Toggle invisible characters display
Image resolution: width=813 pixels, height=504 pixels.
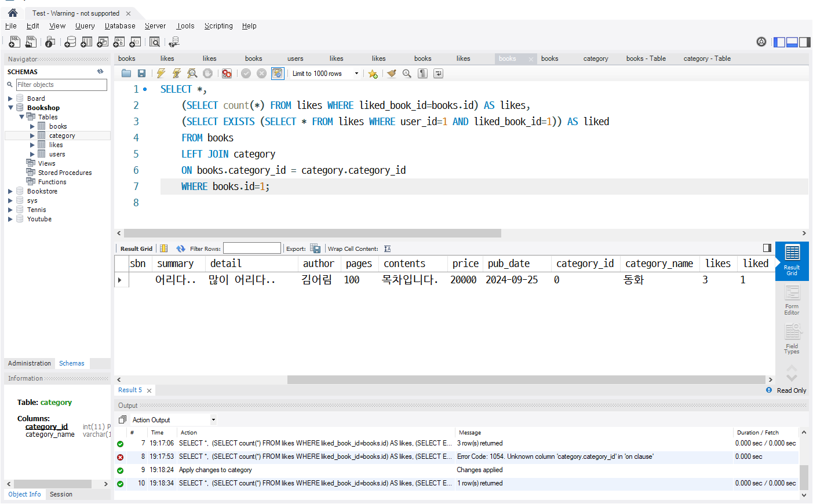(x=422, y=74)
